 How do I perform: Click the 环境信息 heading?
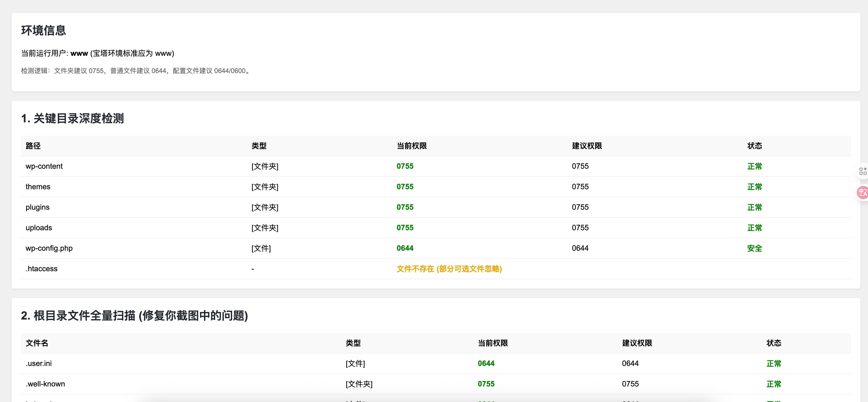pyautogui.click(x=43, y=31)
